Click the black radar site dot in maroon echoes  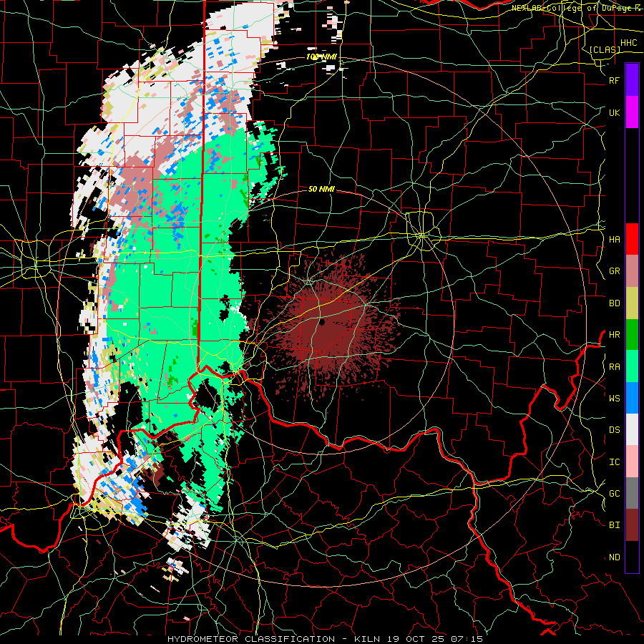pos(321,323)
